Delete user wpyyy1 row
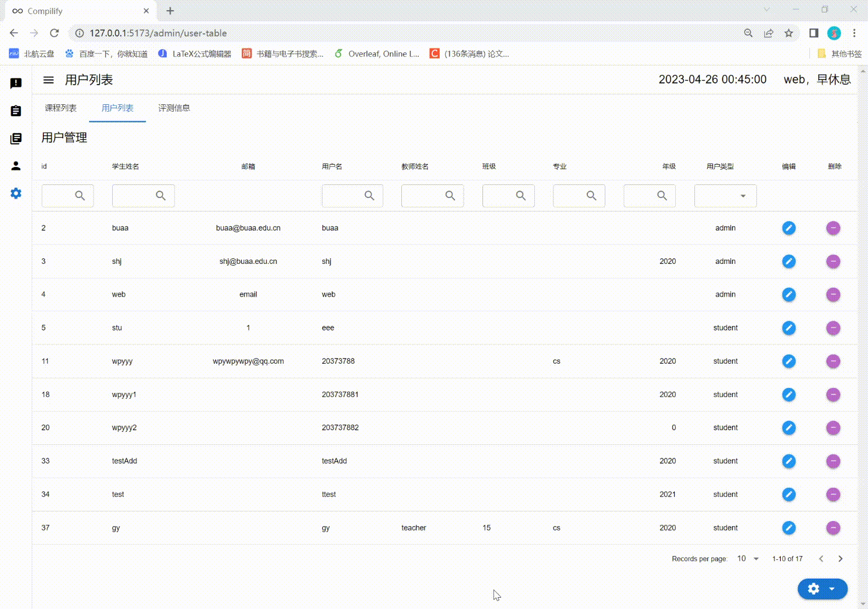Screen dimensions: 868x609 (x=833, y=394)
